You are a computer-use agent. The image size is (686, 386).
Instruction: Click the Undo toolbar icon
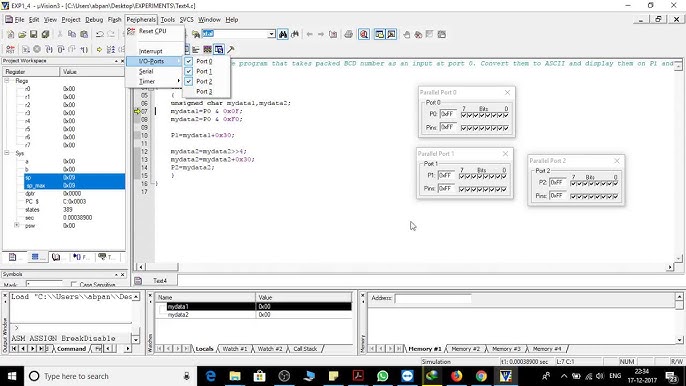(x=100, y=34)
